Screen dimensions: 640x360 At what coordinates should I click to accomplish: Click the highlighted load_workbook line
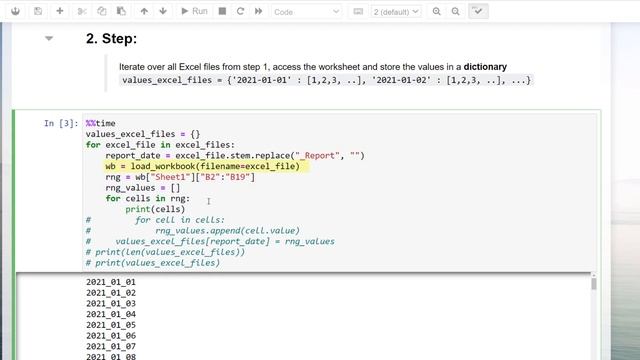[202, 166]
